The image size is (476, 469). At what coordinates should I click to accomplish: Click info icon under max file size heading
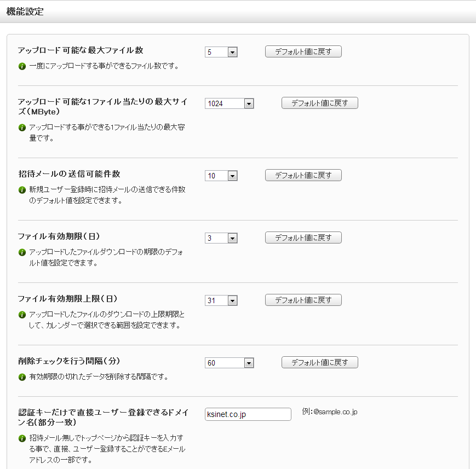click(22, 128)
